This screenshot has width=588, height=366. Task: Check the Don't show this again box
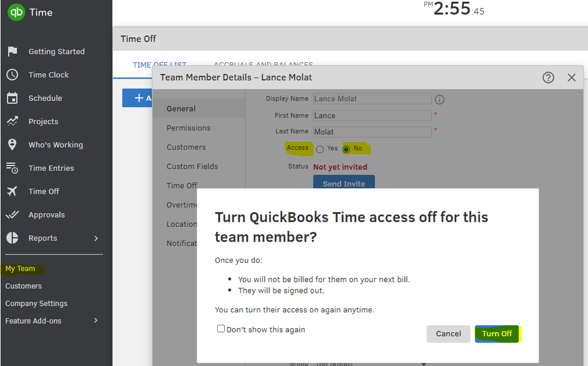pyautogui.click(x=221, y=329)
